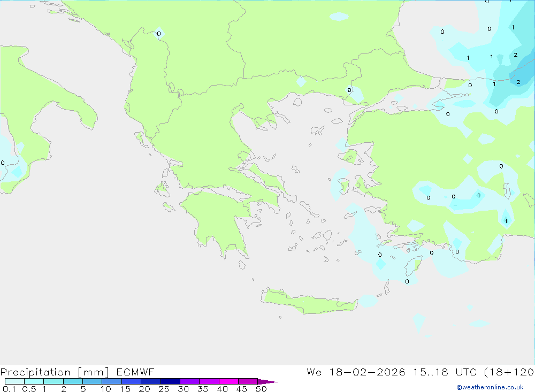Image resolution: width=535 pixels, height=392 pixels.
Task: Click the 0.5–1 mm legend swatch
Action: point(34,381)
